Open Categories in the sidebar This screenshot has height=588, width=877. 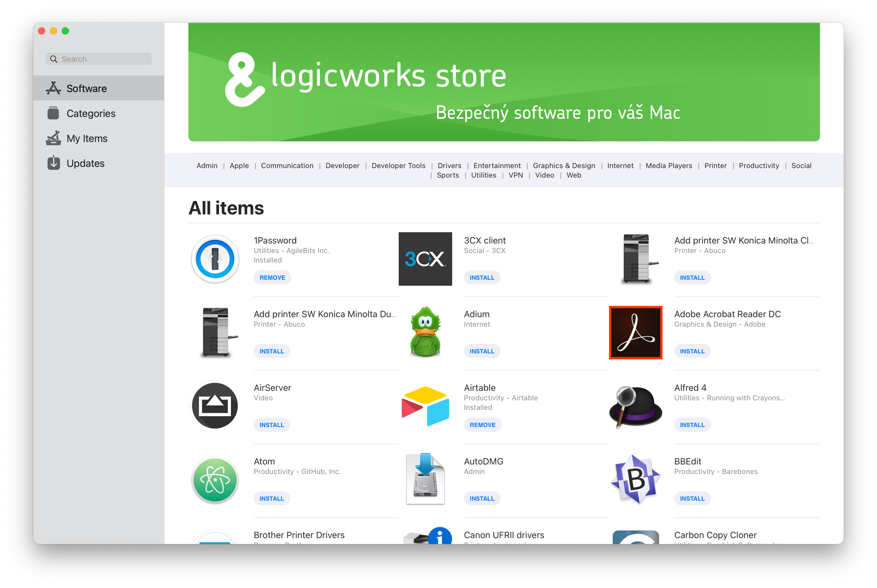pyautogui.click(x=91, y=113)
